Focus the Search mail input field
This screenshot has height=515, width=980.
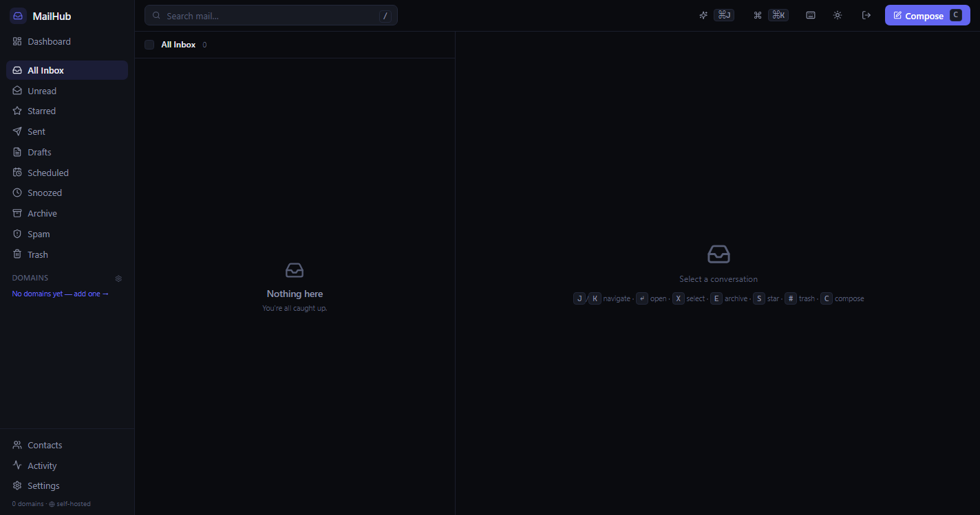point(271,16)
